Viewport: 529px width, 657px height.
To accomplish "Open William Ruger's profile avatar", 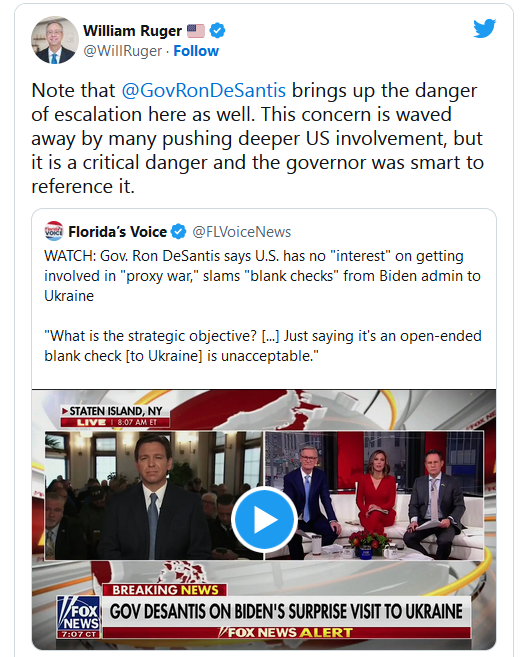I will pyautogui.click(x=55, y=40).
